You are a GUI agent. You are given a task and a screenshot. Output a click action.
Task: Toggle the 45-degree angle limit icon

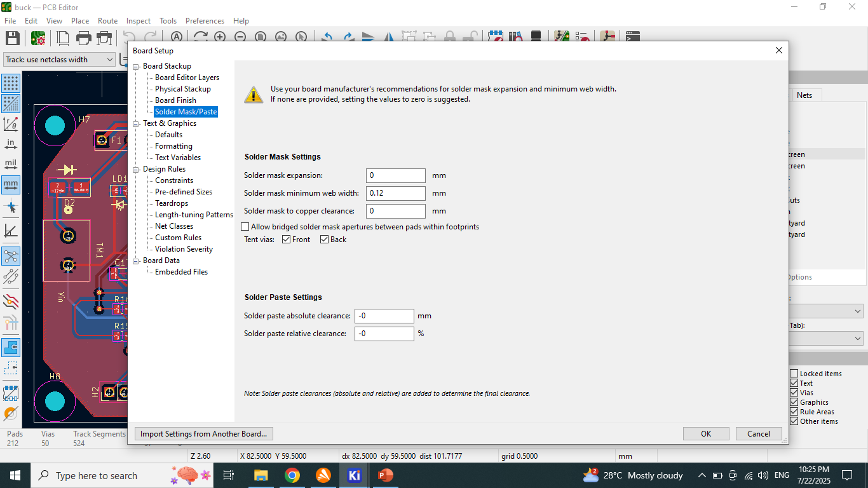click(11, 231)
